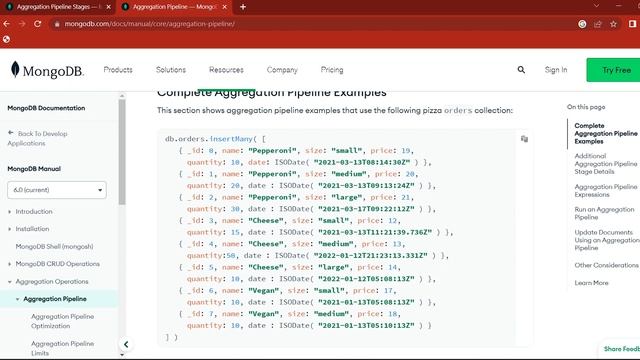640x360 pixels.
Task: Click the MongoDB logo
Action: tap(47, 70)
